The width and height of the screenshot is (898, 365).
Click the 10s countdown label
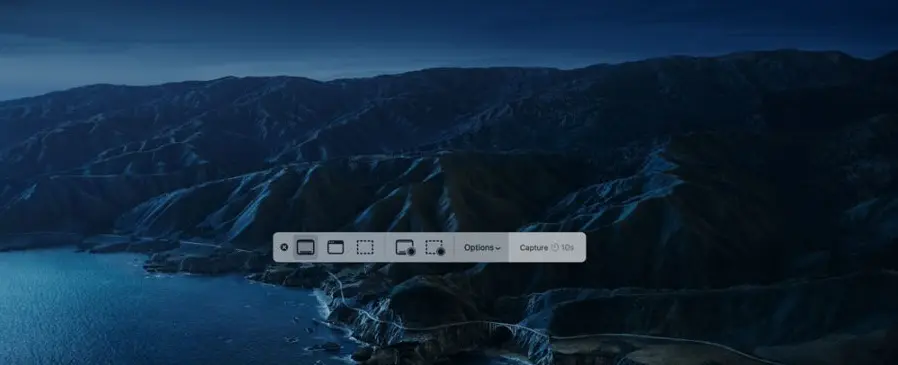(567, 248)
